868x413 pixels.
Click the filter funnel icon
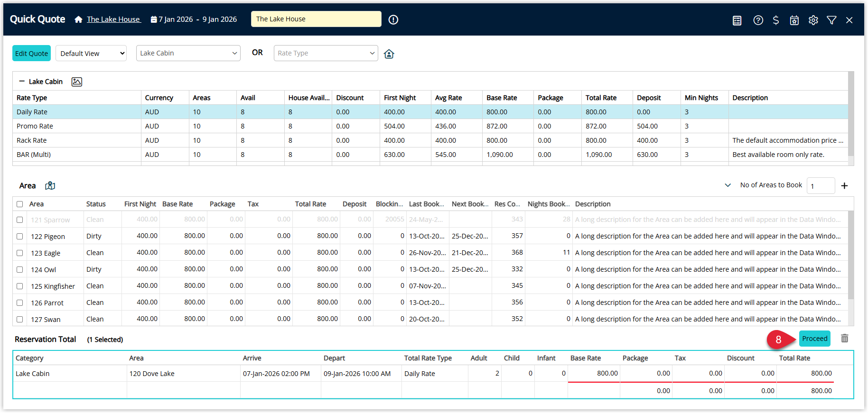coord(831,20)
